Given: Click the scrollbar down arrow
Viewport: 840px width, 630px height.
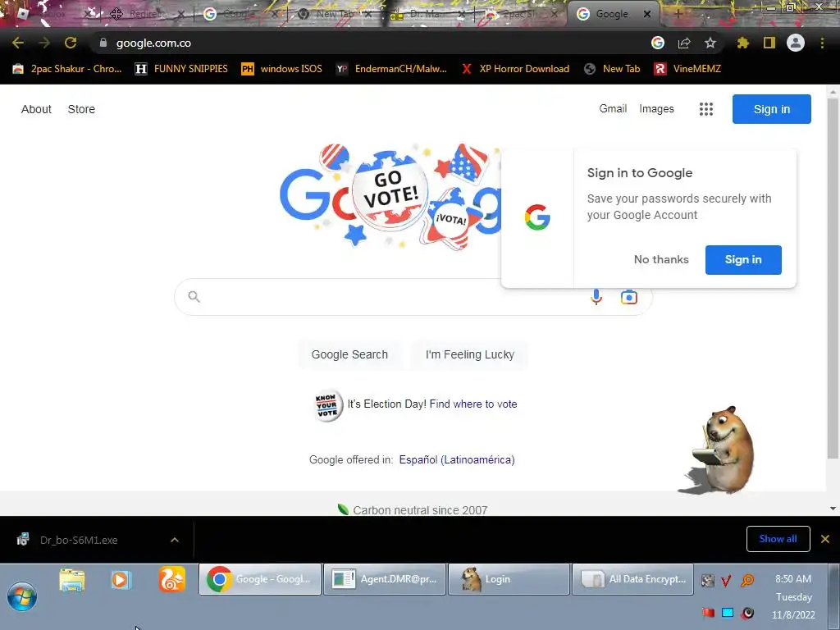Looking at the screenshot, I should (833, 509).
